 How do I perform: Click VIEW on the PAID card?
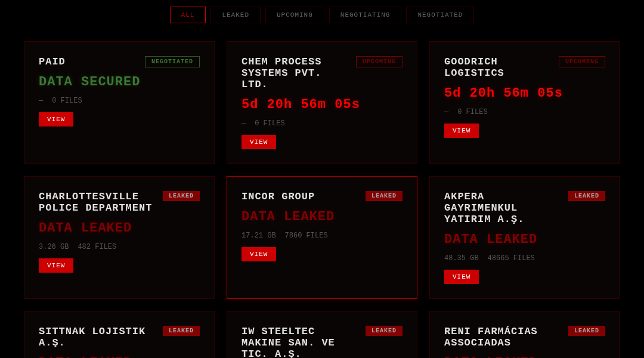[x=56, y=119]
